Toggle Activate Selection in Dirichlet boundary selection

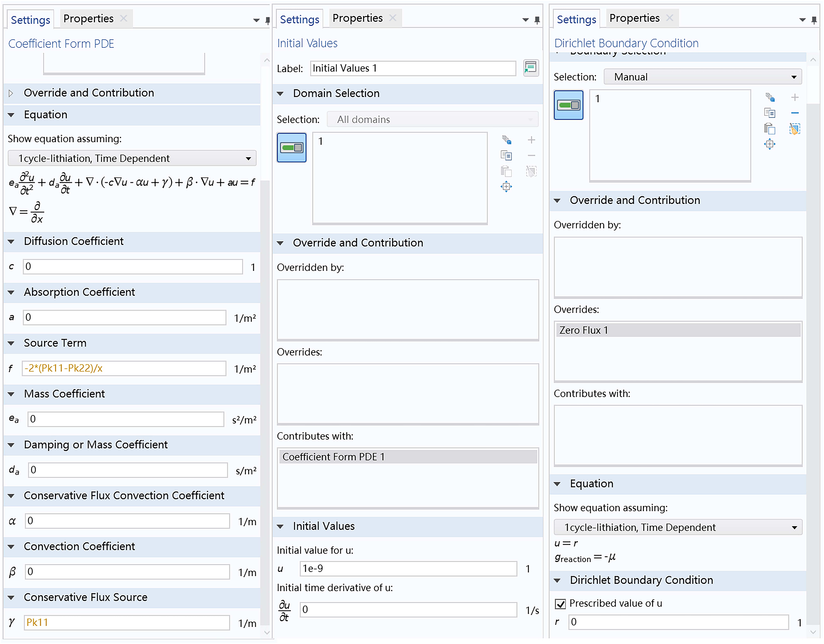pyautogui.click(x=568, y=105)
